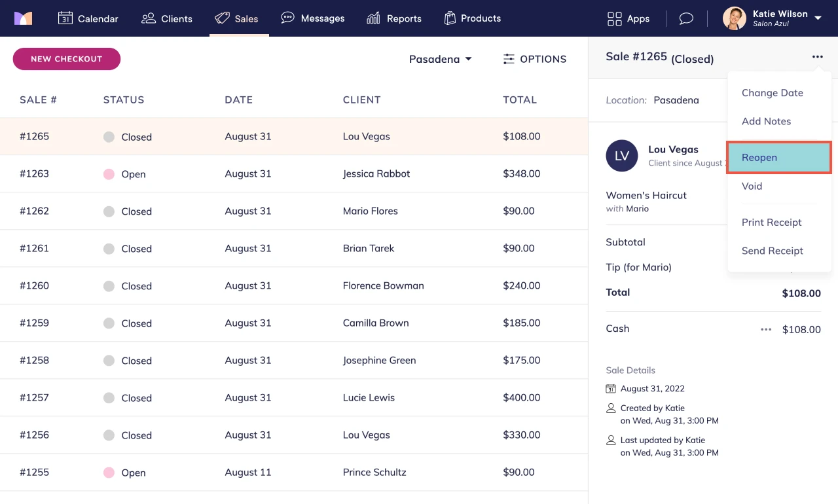
Task: Open the Calendar section icon
Action: [66, 19]
